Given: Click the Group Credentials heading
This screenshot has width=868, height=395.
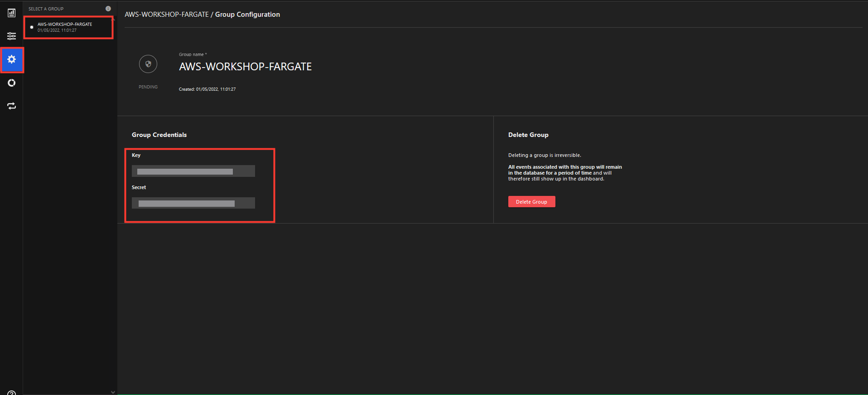Looking at the screenshot, I should [x=159, y=135].
